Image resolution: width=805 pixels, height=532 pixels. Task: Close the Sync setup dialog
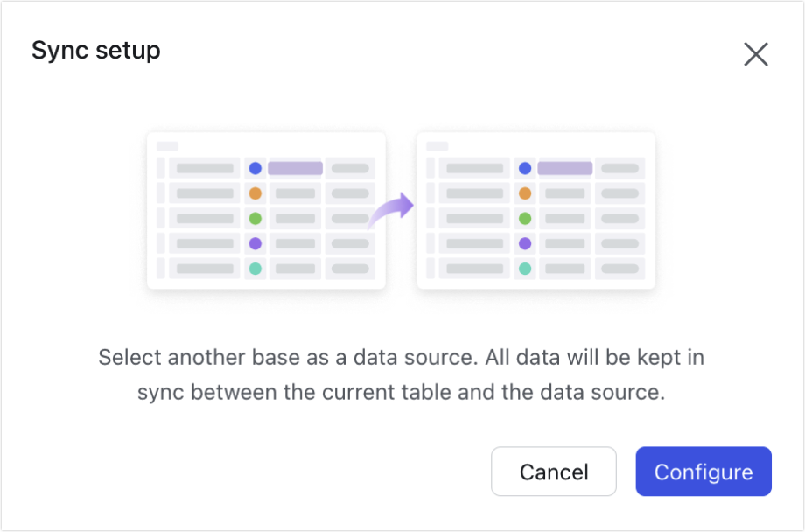[x=755, y=54]
